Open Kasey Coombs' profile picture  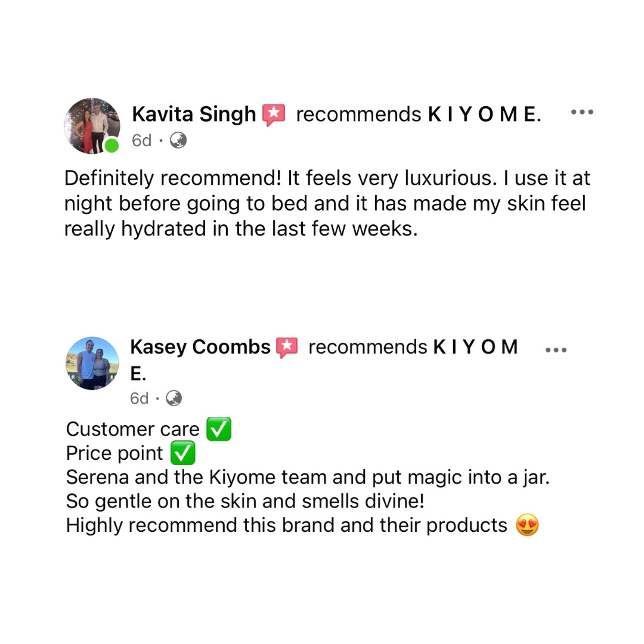tap(92, 363)
